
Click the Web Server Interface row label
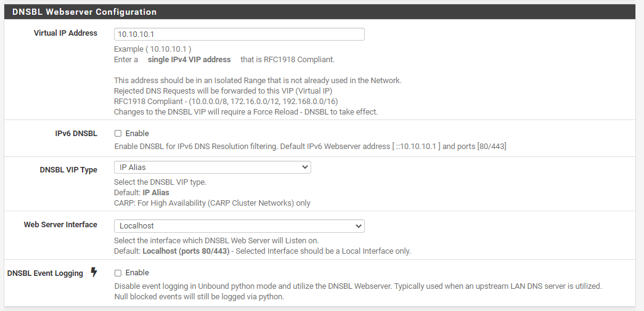point(60,225)
